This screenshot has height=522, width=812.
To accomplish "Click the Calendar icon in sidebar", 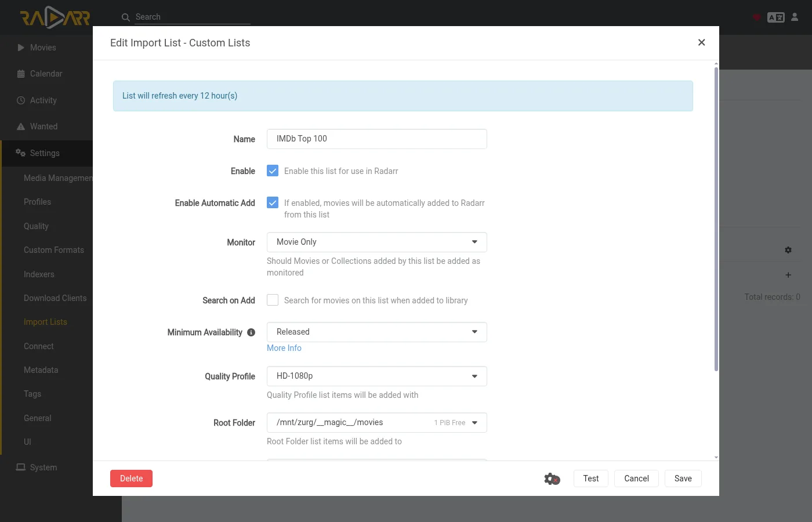I will pos(21,74).
